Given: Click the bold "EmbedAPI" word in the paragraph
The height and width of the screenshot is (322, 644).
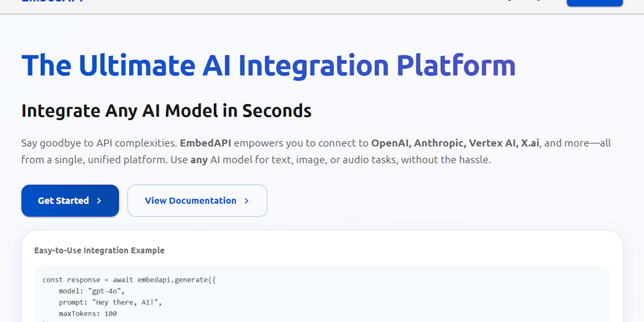Looking at the screenshot, I should pyautogui.click(x=206, y=143).
